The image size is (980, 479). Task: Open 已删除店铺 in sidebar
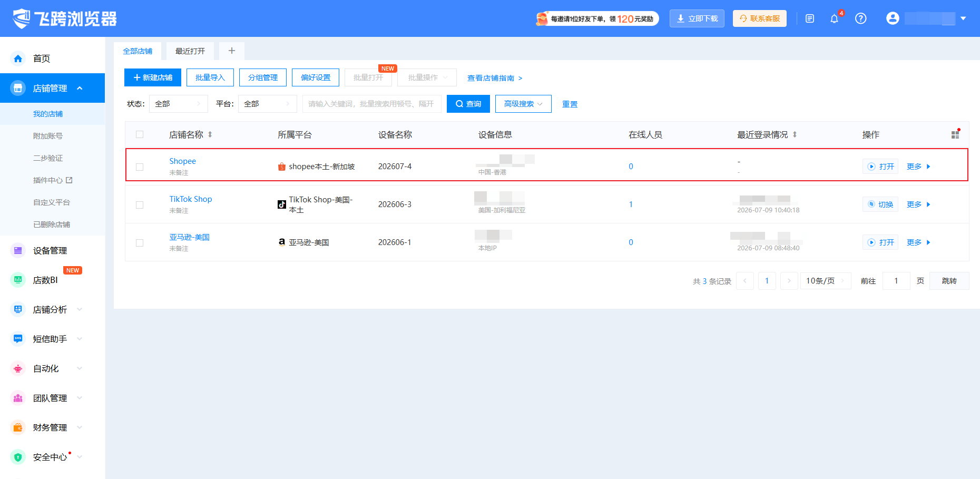coord(53,224)
